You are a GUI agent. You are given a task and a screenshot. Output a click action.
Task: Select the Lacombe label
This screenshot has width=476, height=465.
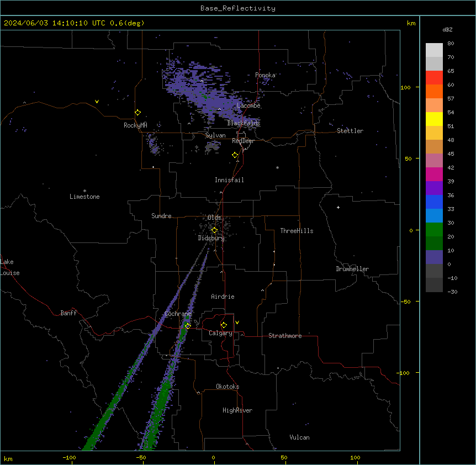pyautogui.click(x=248, y=105)
